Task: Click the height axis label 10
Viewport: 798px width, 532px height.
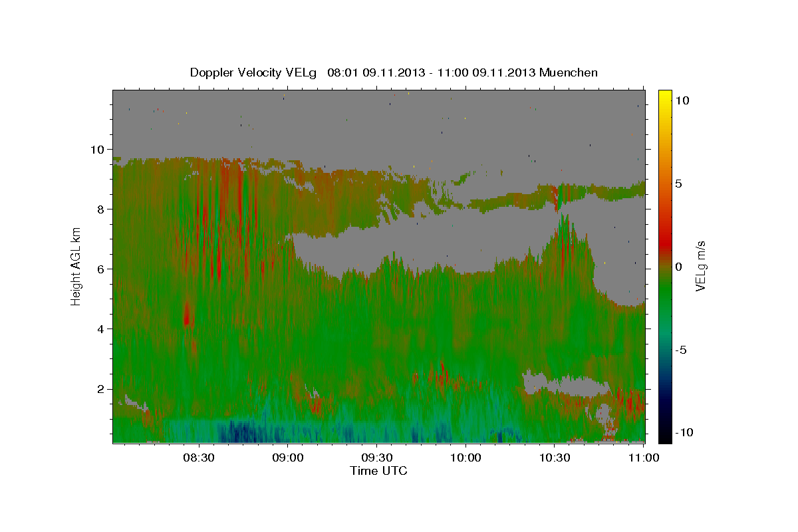Action: 99,150
